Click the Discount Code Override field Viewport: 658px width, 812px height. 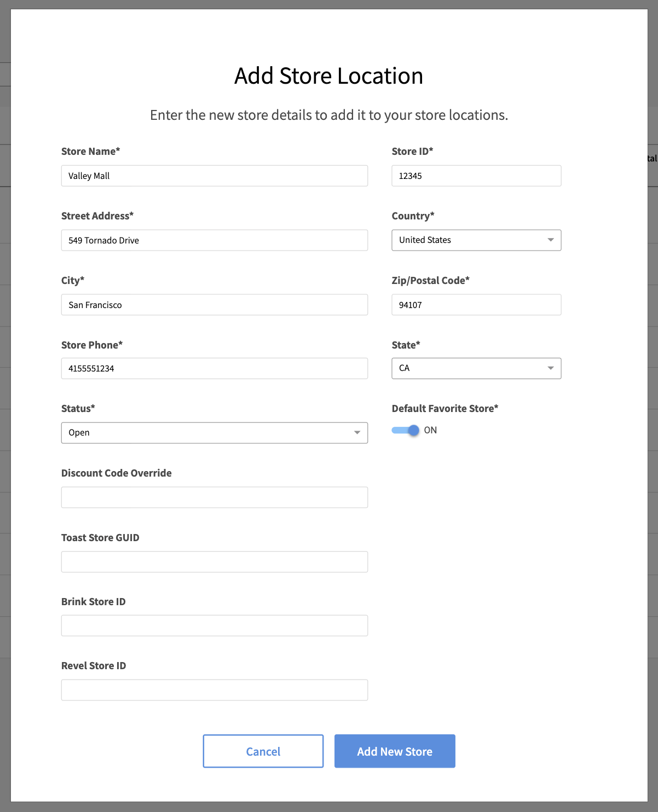(x=214, y=497)
